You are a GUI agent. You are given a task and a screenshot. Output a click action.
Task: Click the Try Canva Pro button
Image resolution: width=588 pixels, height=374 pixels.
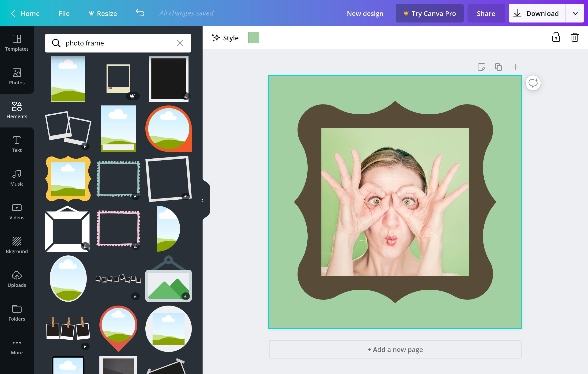[429, 12]
